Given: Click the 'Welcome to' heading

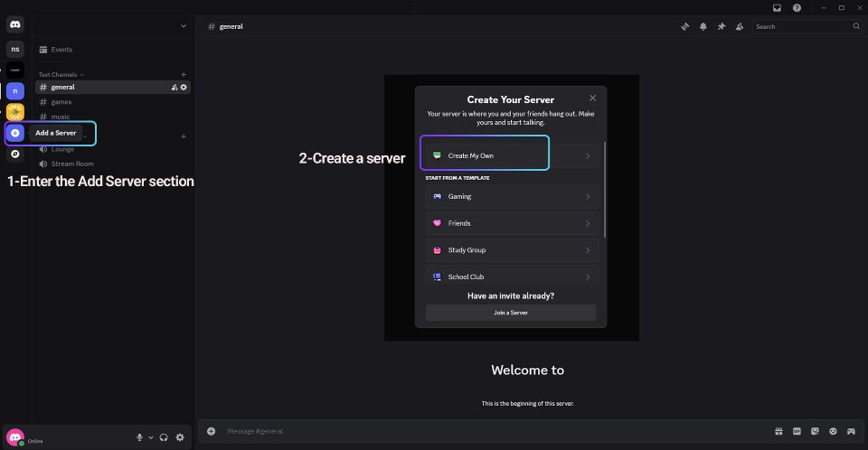Looking at the screenshot, I should click(527, 370).
